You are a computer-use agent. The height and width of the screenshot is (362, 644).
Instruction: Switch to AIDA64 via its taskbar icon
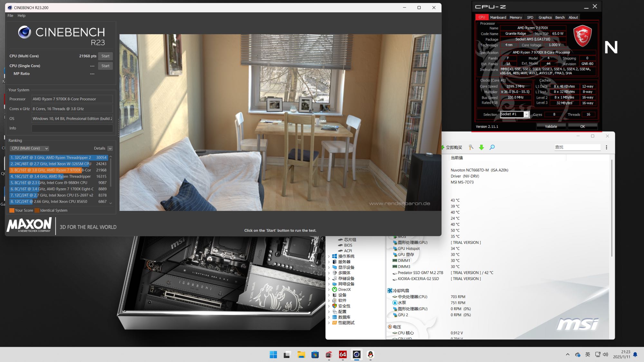(x=343, y=355)
